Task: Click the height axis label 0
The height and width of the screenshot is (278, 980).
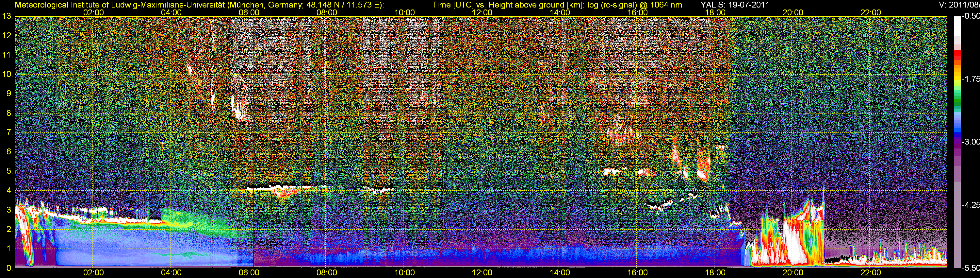Action: (9, 268)
